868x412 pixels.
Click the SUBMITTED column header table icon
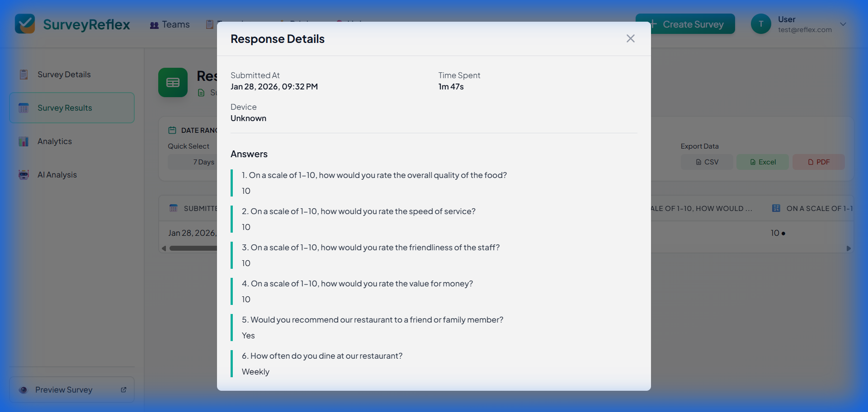click(173, 208)
